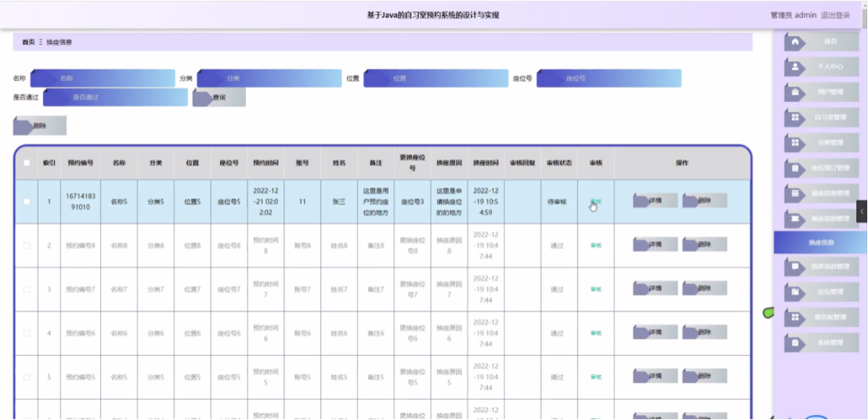Delete the 姓名6 row with 删除
The width and height of the screenshot is (868, 420).
[x=705, y=332]
